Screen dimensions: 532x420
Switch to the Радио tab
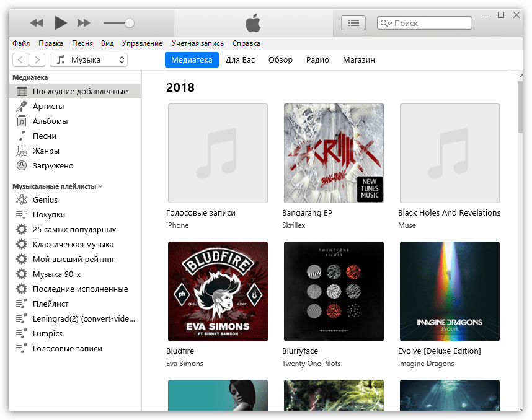(x=317, y=60)
